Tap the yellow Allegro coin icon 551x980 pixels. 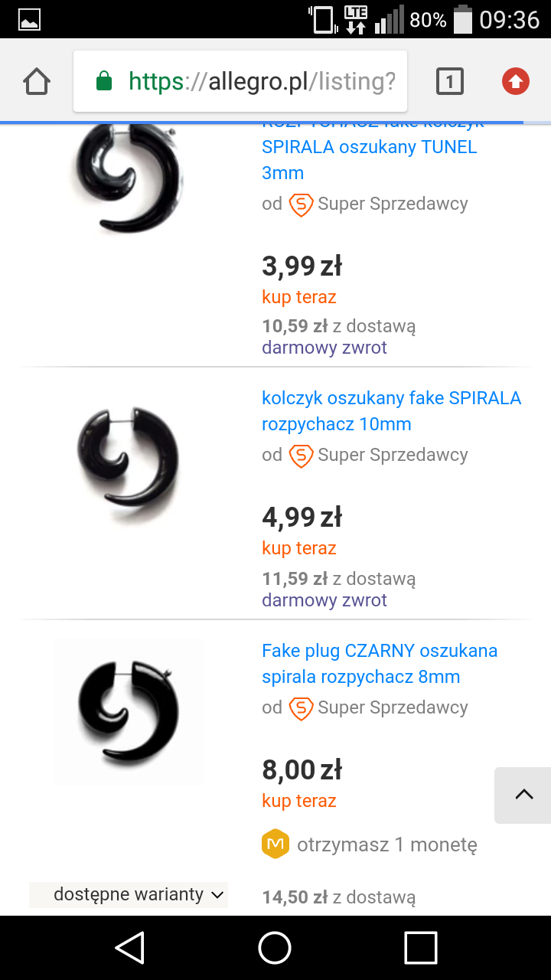tap(275, 844)
